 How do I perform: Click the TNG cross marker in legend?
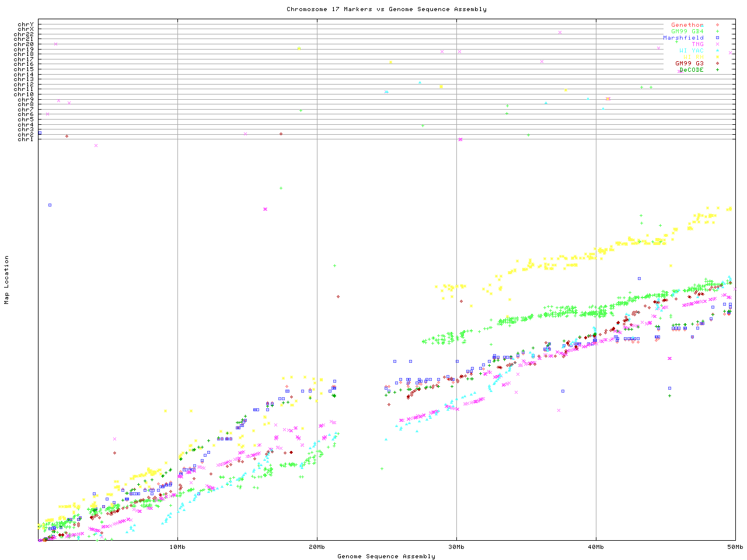[717, 44]
